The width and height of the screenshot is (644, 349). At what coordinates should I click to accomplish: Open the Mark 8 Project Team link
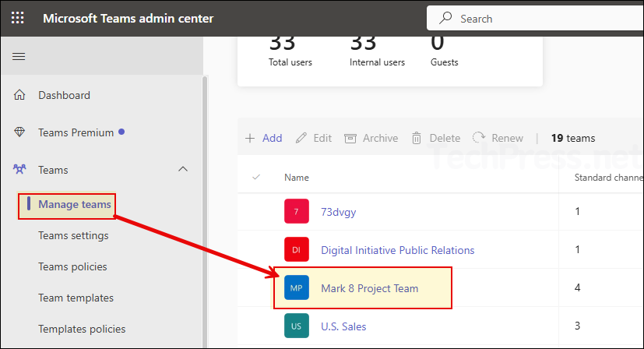click(370, 288)
